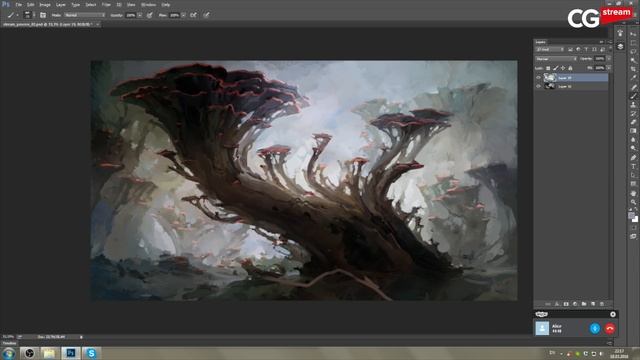
Task: Select the Type tool
Action: point(633,167)
